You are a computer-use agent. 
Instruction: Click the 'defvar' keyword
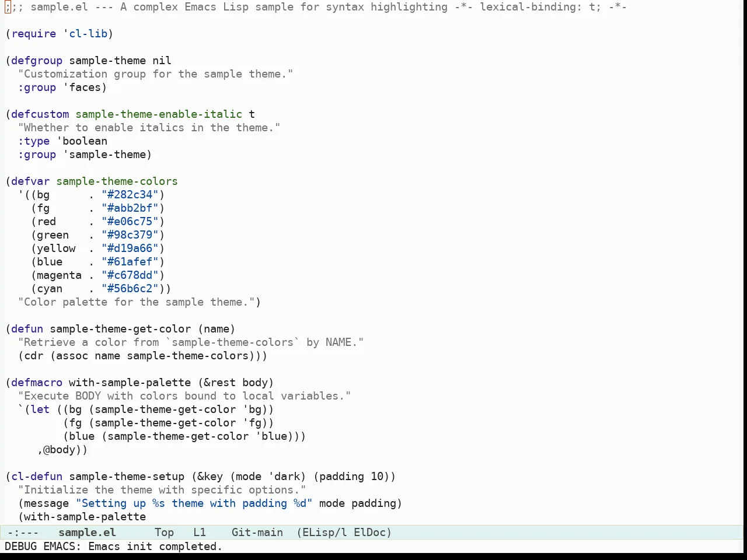pos(30,181)
